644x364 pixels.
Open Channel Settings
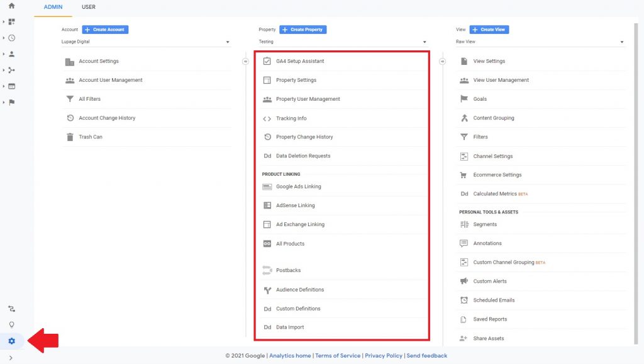click(x=493, y=156)
